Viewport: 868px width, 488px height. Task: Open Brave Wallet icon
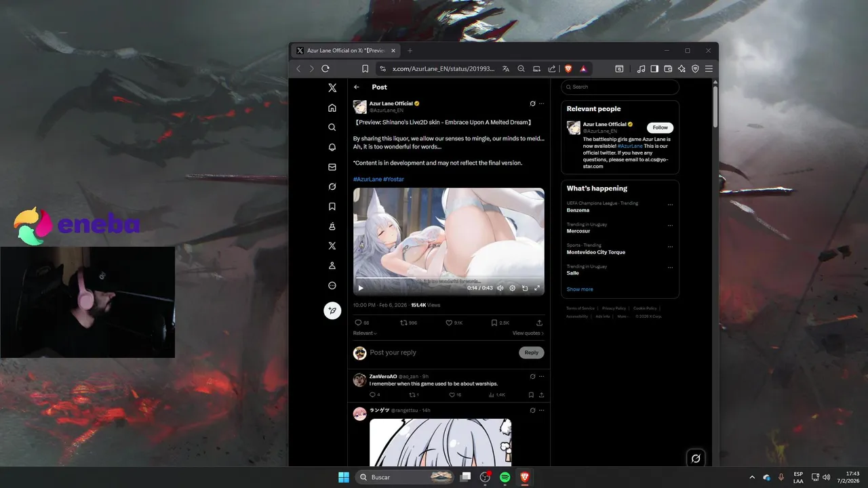pos(668,68)
